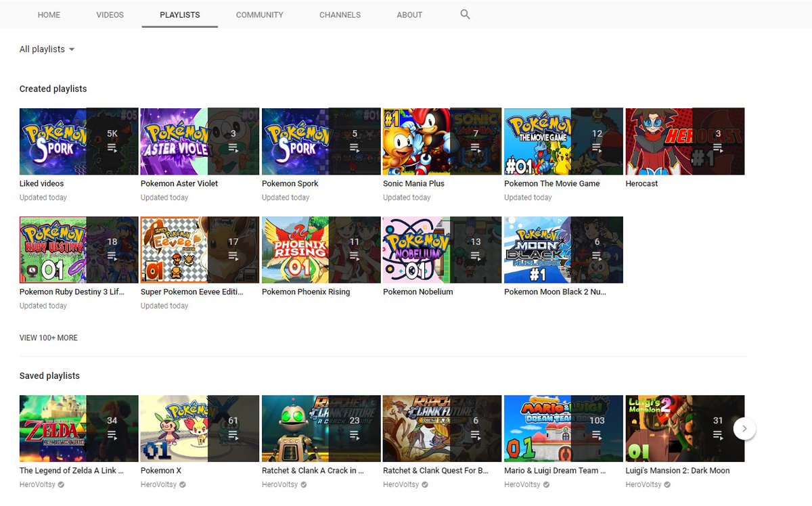Click the Super Pokemon Eevee Edition thumbnail
The width and height of the screenshot is (812, 506).
point(200,250)
